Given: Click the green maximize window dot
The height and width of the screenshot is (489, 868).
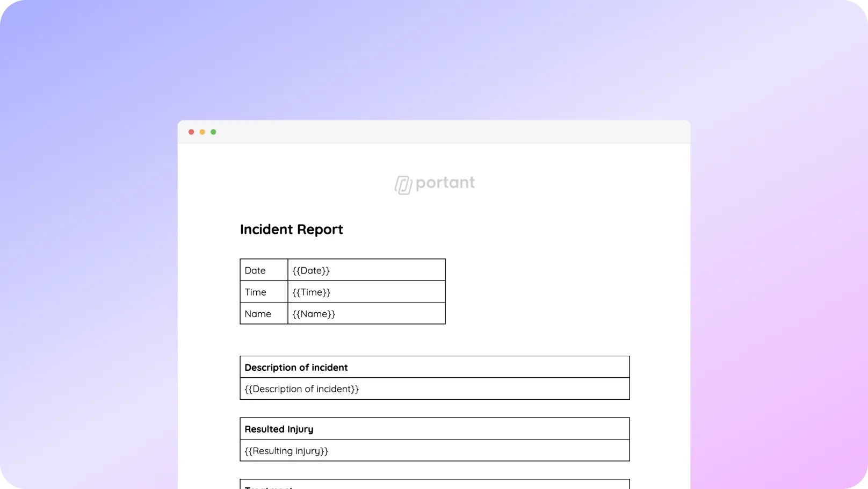Looking at the screenshot, I should click(213, 132).
